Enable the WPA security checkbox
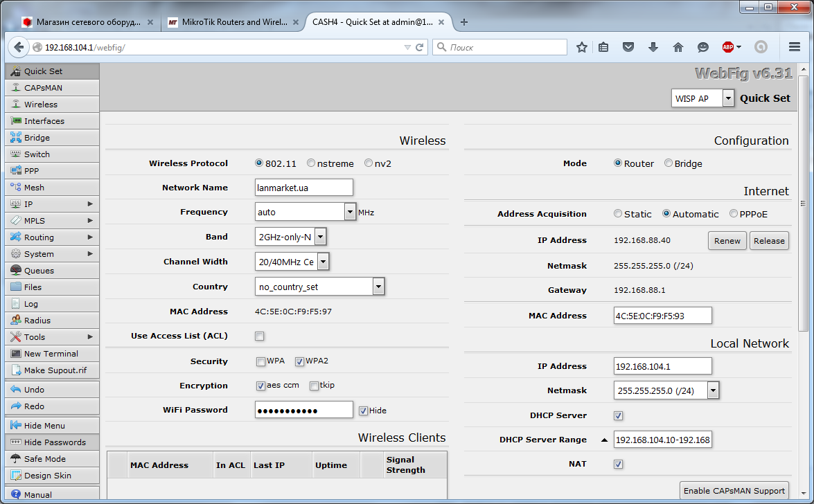Viewport: 814px width, 504px height. [260, 361]
